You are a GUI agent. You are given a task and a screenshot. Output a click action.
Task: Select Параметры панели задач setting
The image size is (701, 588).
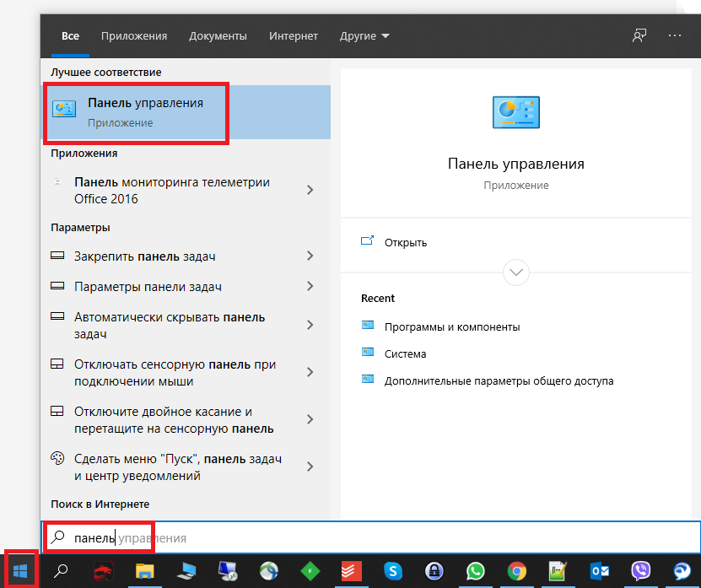[148, 287]
